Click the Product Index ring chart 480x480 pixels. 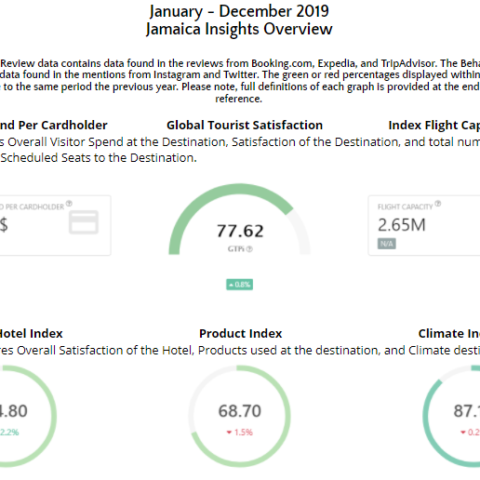tap(240, 416)
